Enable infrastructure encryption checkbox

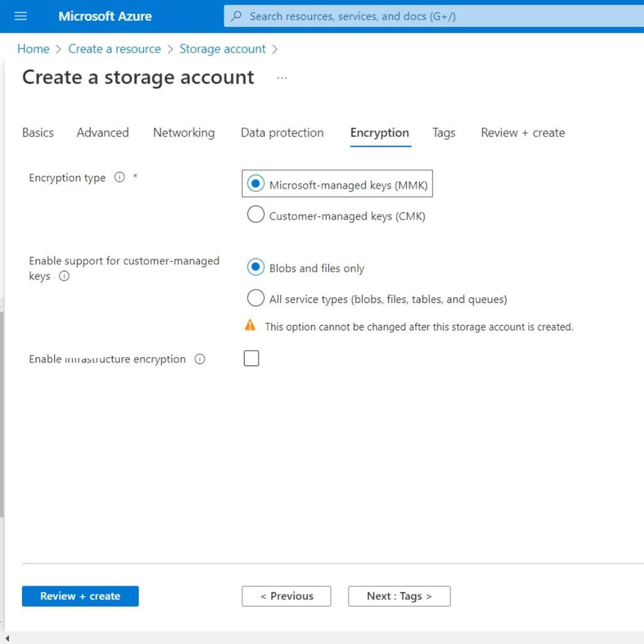tap(252, 358)
